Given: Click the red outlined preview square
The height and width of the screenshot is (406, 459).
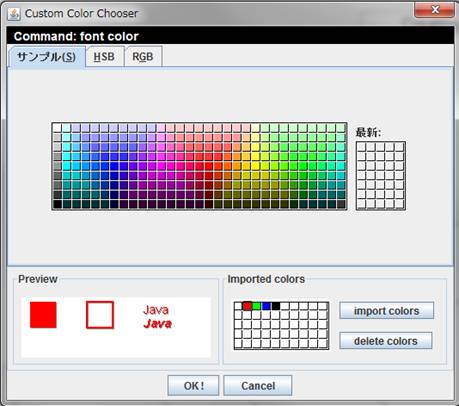Looking at the screenshot, I should point(100,315).
